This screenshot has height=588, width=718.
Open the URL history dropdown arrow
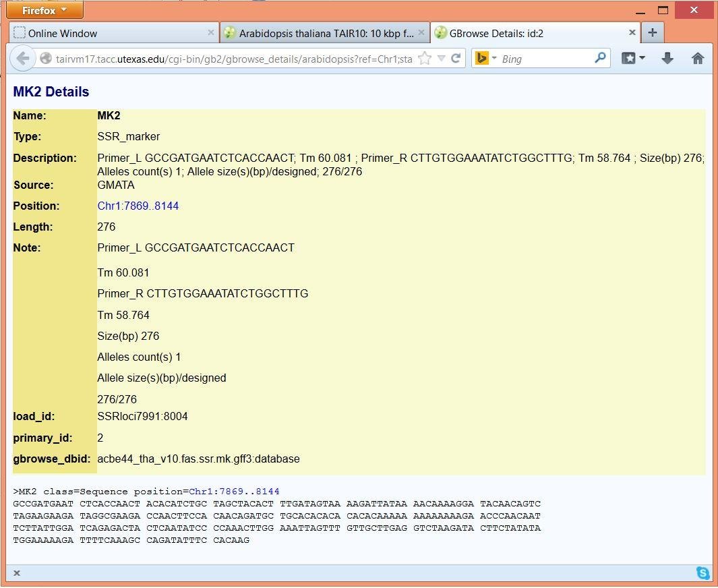[x=441, y=58]
